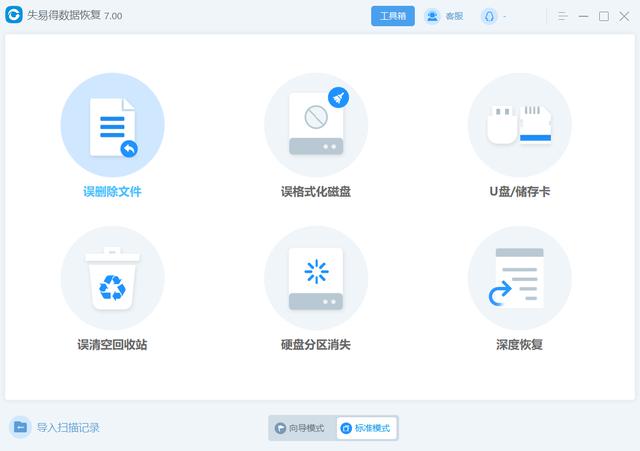Open the 工具箱 toolbox
The image size is (640, 451).
[x=393, y=16]
